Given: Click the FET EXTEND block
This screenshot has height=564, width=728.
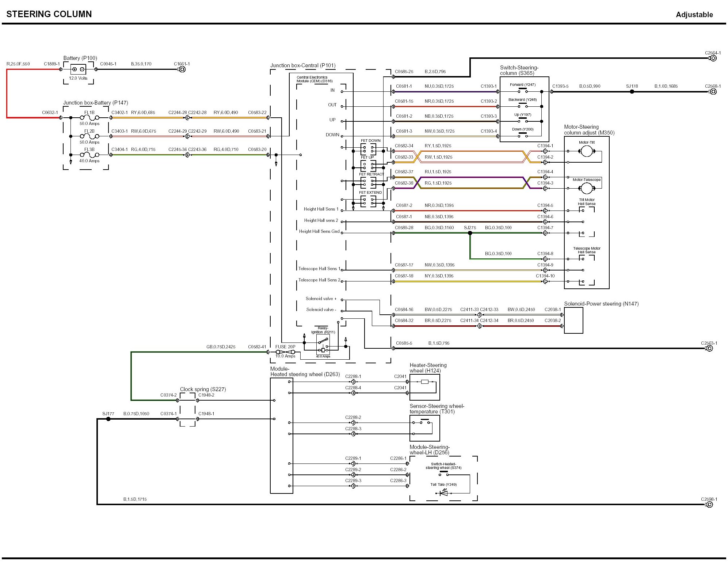Looking at the screenshot, I should click(x=368, y=201).
